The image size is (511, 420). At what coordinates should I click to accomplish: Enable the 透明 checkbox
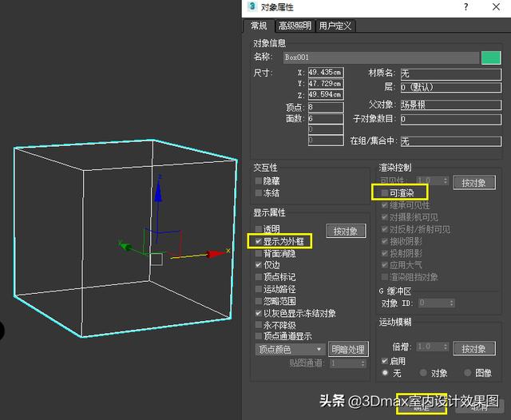point(259,229)
